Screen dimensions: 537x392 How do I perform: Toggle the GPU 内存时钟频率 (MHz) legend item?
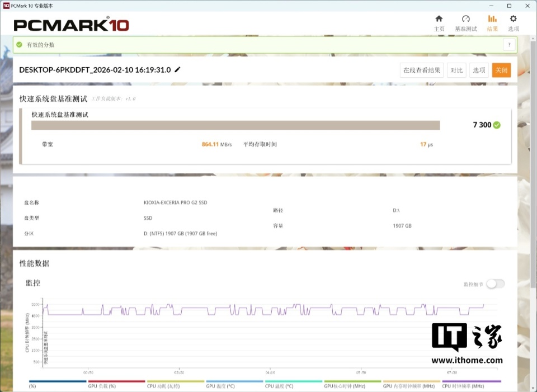pos(411,384)
